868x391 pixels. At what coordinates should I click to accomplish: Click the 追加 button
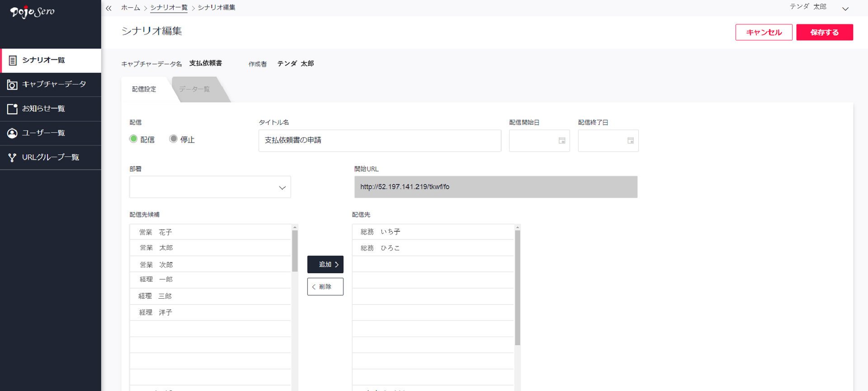(325, 264)
